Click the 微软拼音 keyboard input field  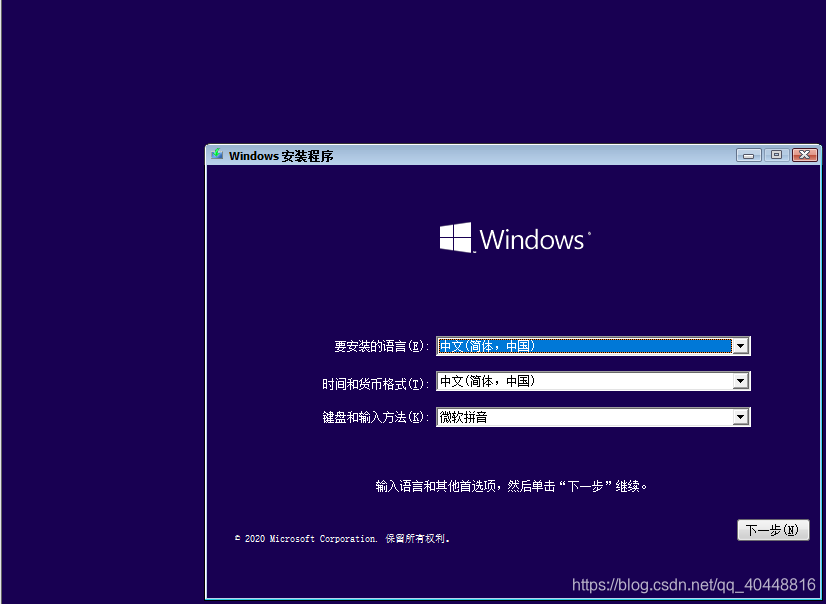coord(593,417)
